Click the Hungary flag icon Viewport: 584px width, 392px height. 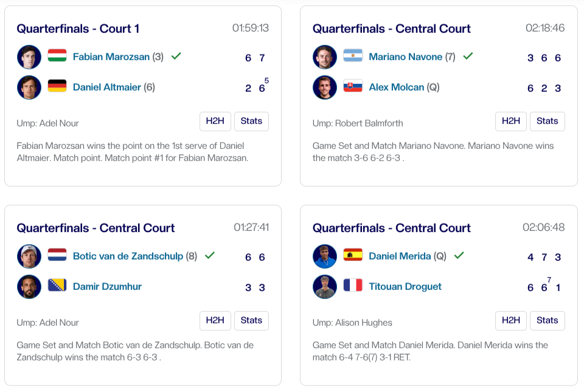[x=57, y=56]
